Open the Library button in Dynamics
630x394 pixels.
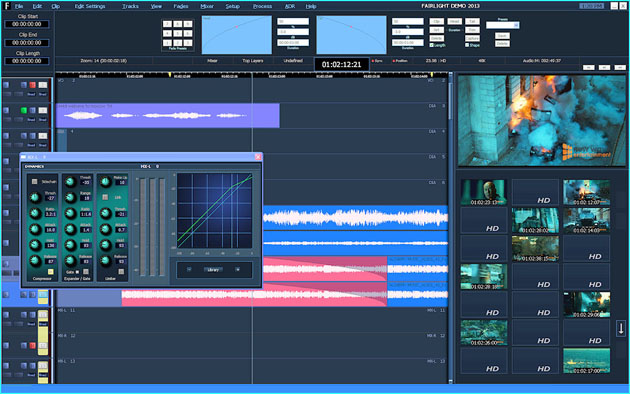[213, 269]
